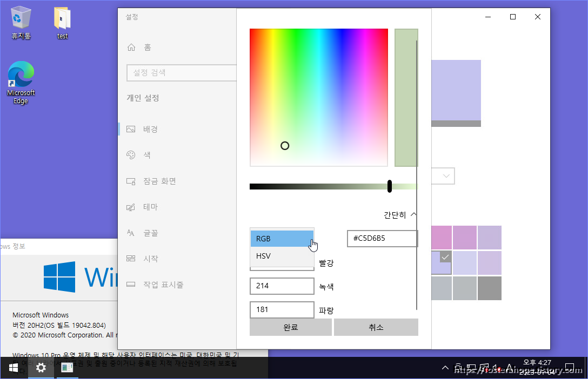The height and width of the screenshot is (379, 588).
Task: Select RGB in the color model list
Action: point(282,239)
